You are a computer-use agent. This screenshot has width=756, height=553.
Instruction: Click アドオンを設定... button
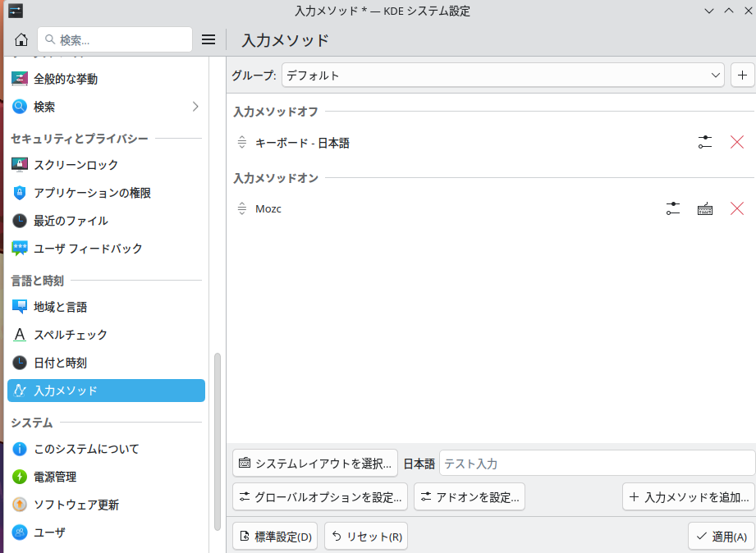click(x=470, y=497)
